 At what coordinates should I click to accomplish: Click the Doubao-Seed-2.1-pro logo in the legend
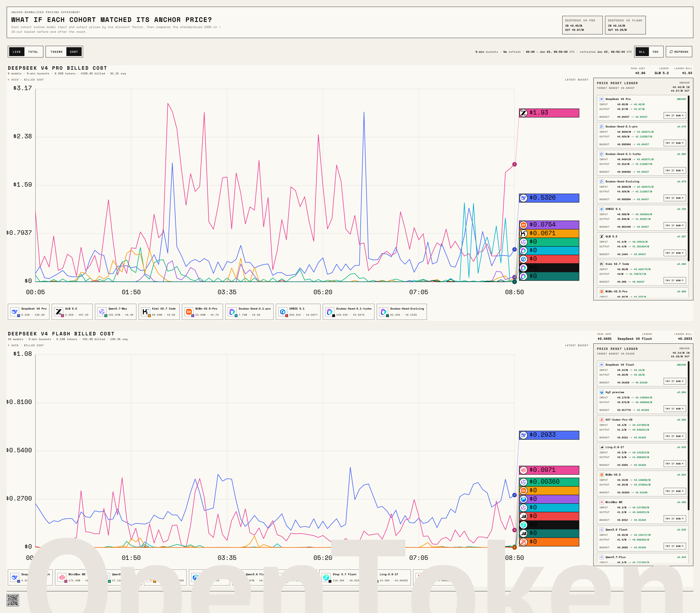[x=232, y=312]
